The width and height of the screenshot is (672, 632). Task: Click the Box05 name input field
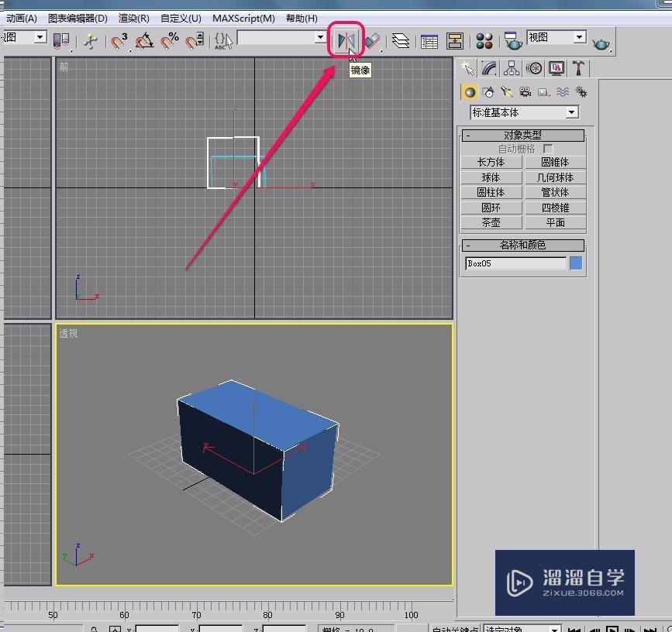[515, 263]
